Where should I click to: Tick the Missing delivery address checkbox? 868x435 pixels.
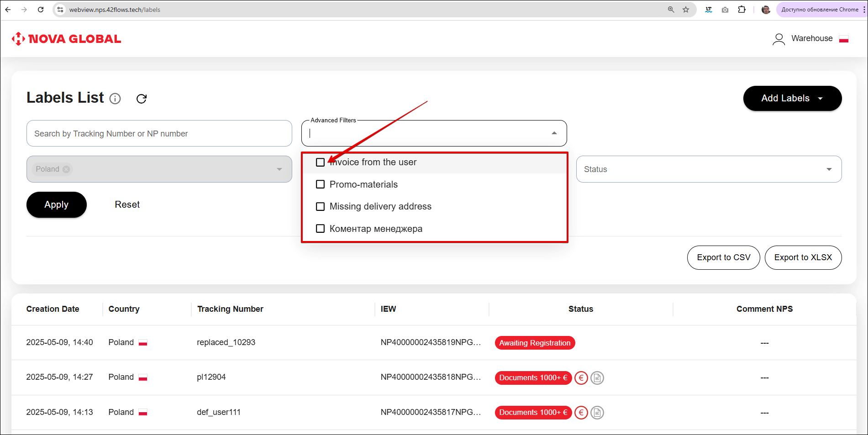[x=321, y=206]
